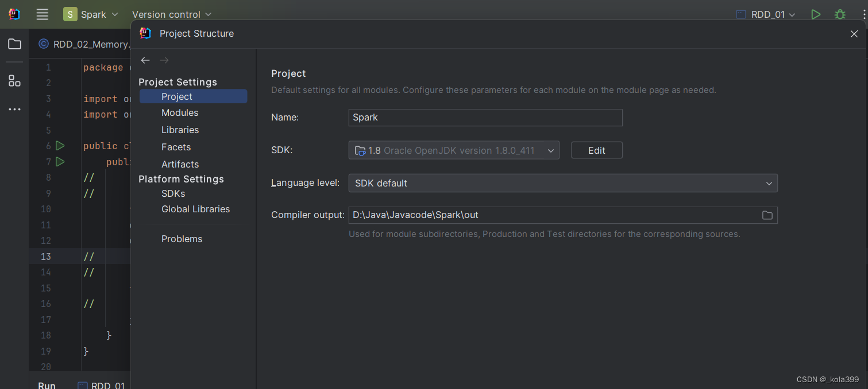This screenshot has width=868, height=389.
Task: Open the SDK selection dropdown
Action: [454, 150]
